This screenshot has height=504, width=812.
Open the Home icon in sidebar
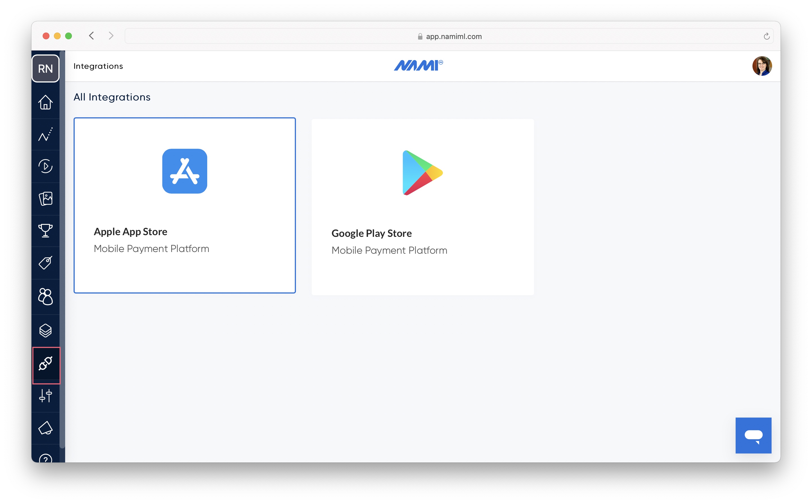tap(45, 102)
